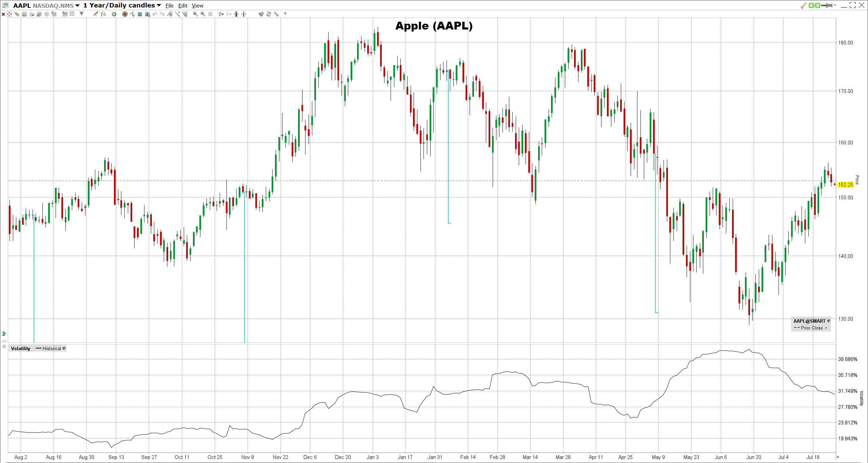The width and height of the screenshot is (868, 463).
Task: Select the pointer arrow selection tool
Action: point(132,14)
